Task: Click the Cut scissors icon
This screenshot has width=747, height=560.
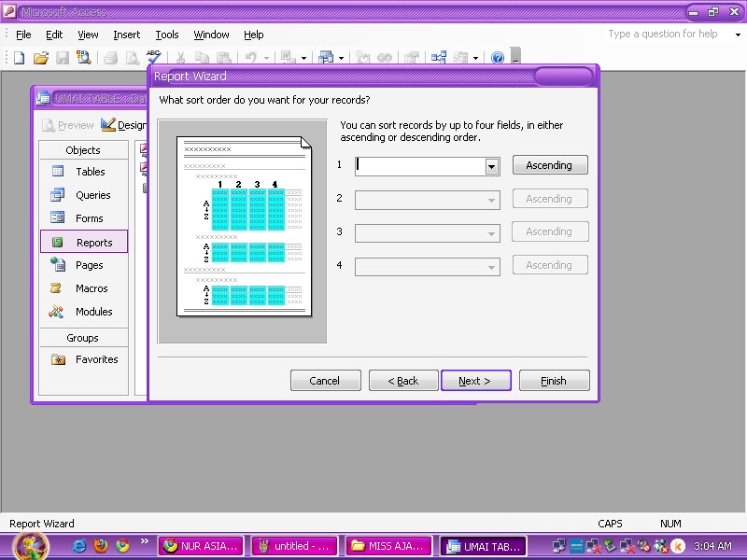Action: coord(180,58)
